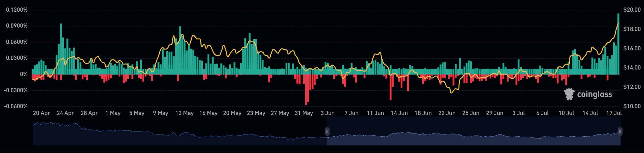Click the 17 Jul date label

(613, 113)
